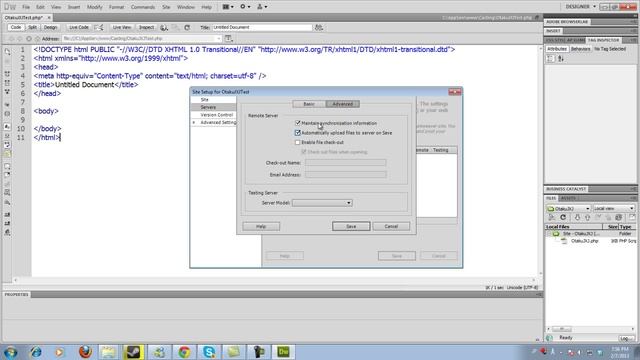Switch to Split view

(x=32, y=27)
